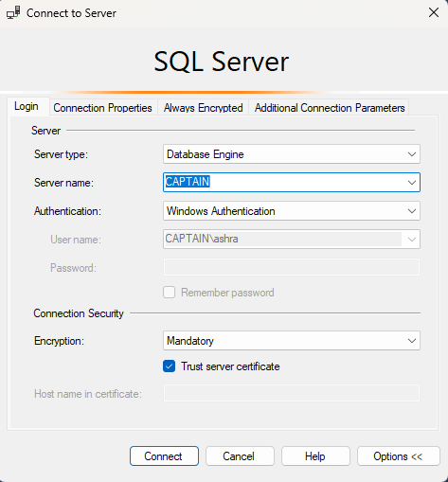
Task: Expand the Server type dropdown arrow
Action: coord(411,154)
